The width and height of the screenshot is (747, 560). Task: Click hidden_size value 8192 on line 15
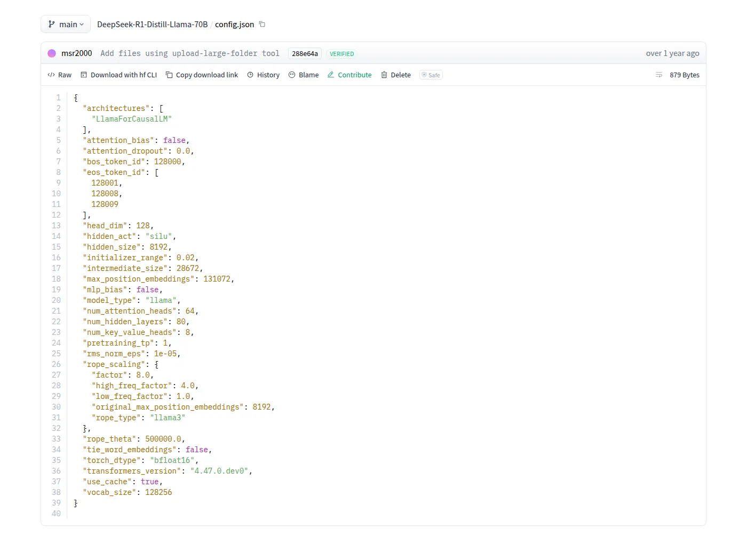click(x=158, y=247)
